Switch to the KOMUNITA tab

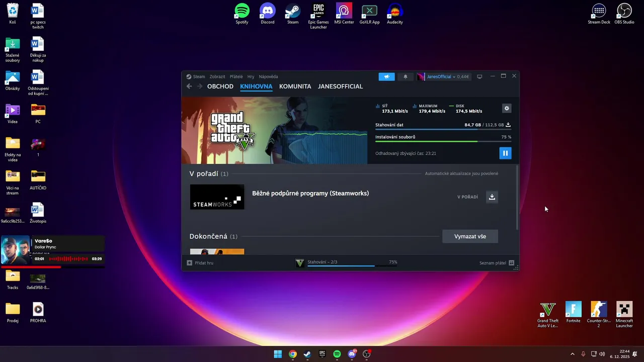tap(295, 86)
